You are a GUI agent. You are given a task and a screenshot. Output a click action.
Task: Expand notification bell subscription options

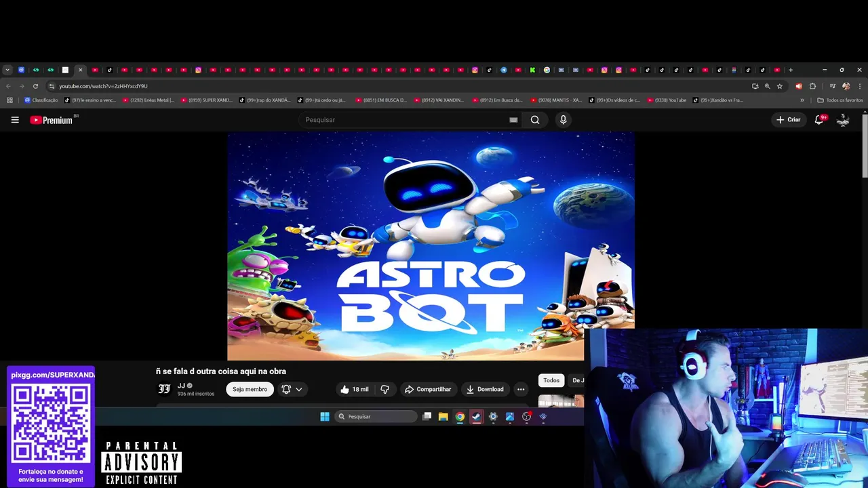(x=292, y=389)
